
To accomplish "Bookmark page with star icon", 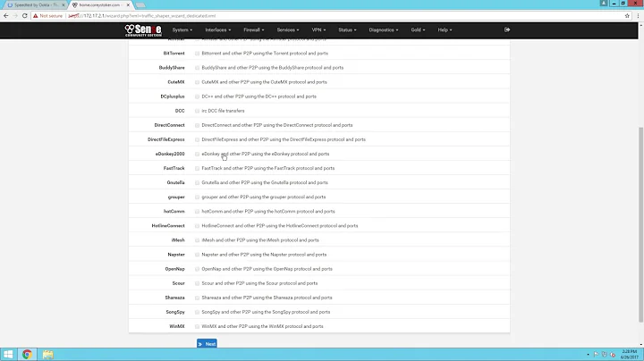I will coord(627,15).
